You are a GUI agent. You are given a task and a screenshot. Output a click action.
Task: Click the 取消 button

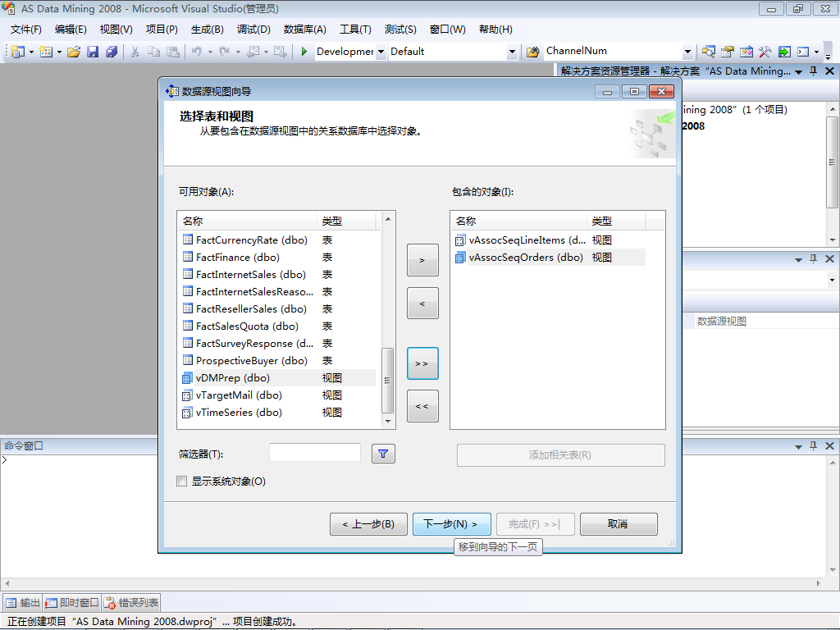619,524
